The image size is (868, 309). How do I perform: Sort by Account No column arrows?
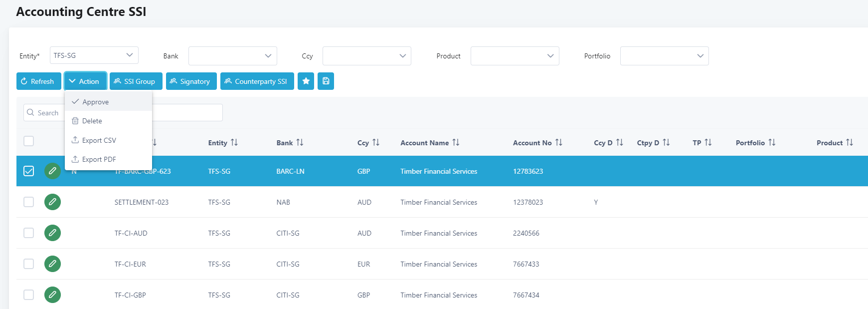point(558,143)
